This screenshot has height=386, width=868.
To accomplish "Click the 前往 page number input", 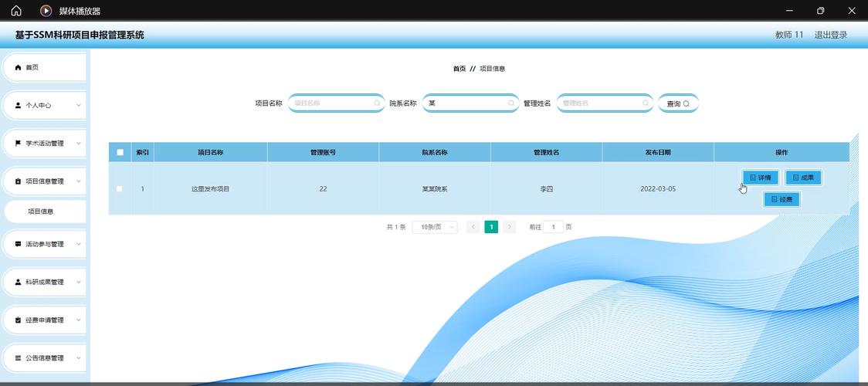I will [x=554, y=227].
